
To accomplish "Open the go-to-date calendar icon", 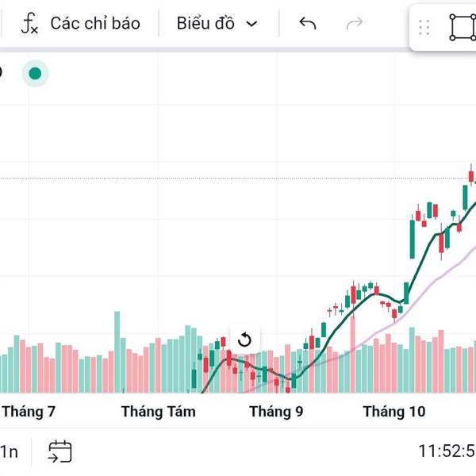I will 60,452.
